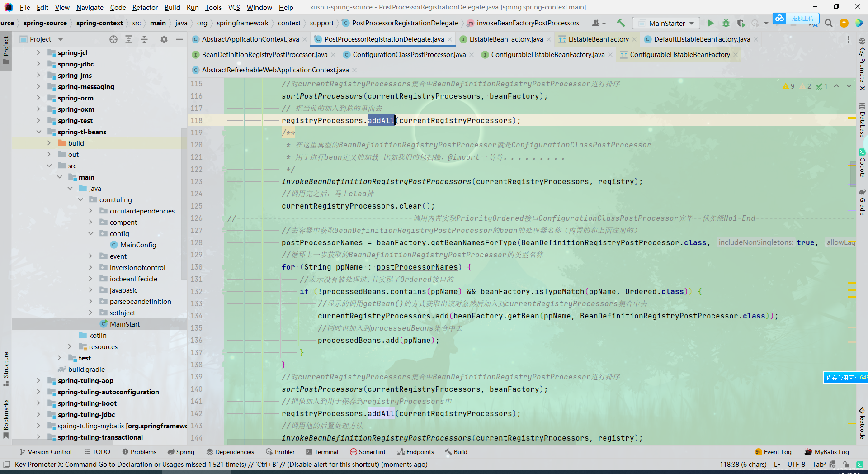Select build.gradle file in tree
868x474 pixels.
(86, 370)
